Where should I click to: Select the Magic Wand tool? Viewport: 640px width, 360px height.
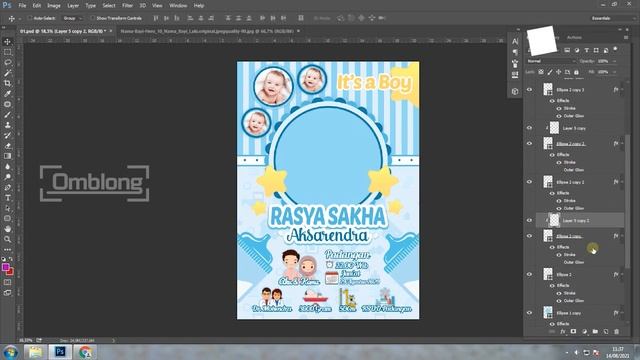[x=7, y=73]
